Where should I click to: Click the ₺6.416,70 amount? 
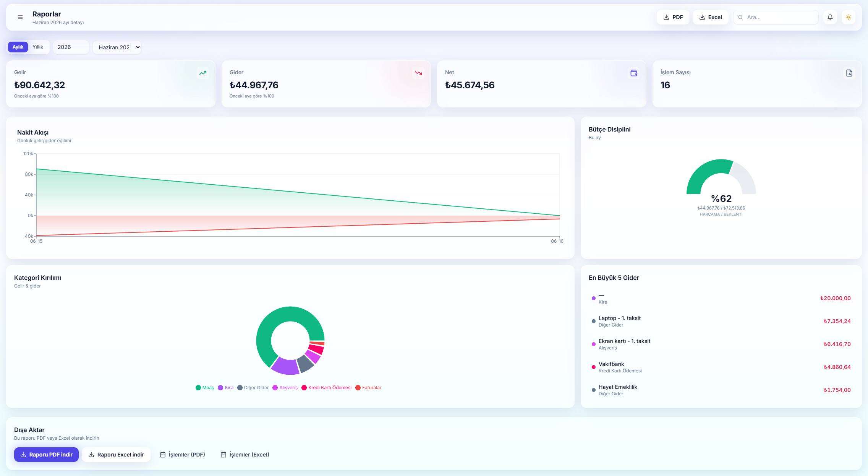pyautogui.click(x=837, y=344)
